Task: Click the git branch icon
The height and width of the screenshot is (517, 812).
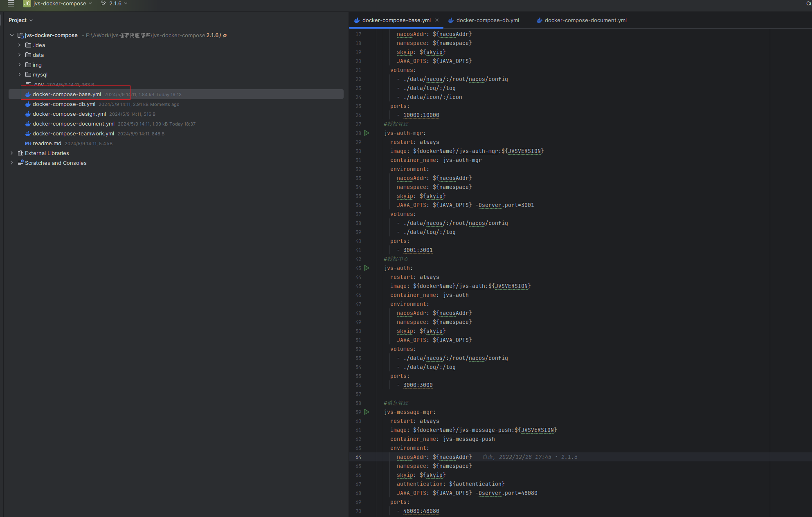Action: point(103,4)
